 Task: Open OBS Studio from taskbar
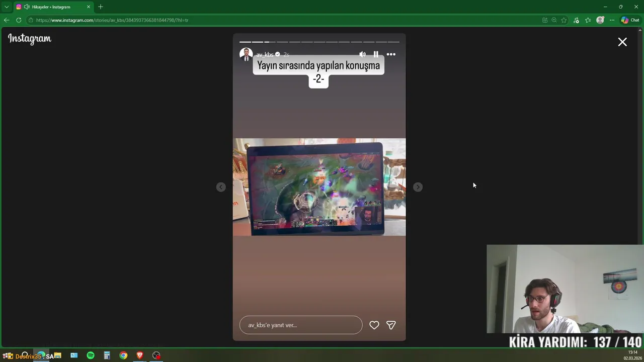tap(156, 355)
